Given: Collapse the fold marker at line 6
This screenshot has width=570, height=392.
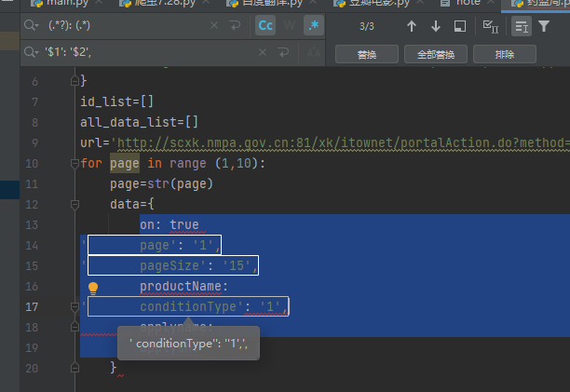Looking at the screenshot, I should [75, 81].
